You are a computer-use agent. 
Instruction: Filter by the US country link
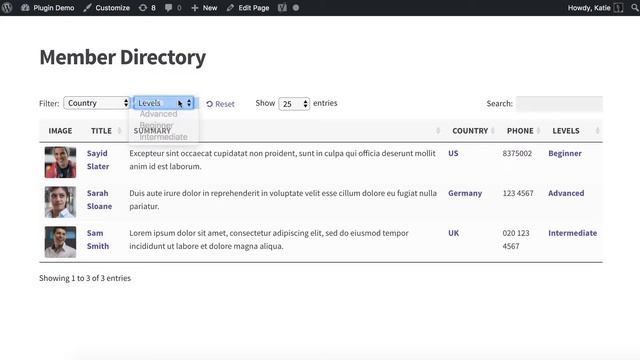(453, 153)
